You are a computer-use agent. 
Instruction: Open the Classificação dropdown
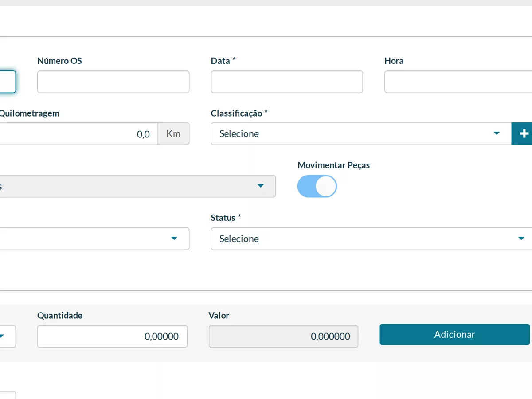[361, 133]
